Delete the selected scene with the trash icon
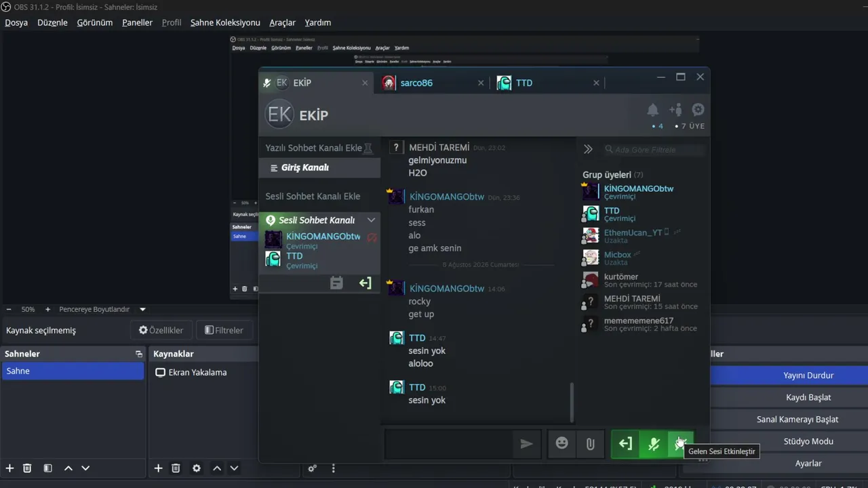This screenshot has height=488, width=868. click(x=27, y=468)
